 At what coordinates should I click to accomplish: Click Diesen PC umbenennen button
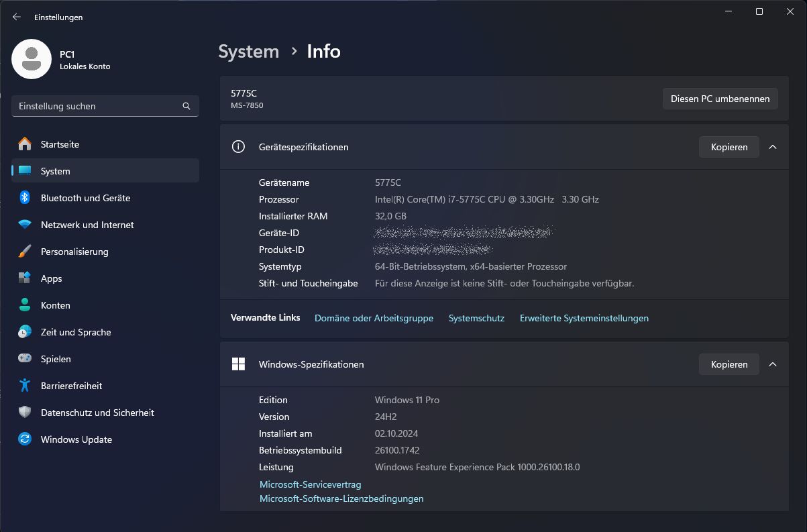pos(720,99)
